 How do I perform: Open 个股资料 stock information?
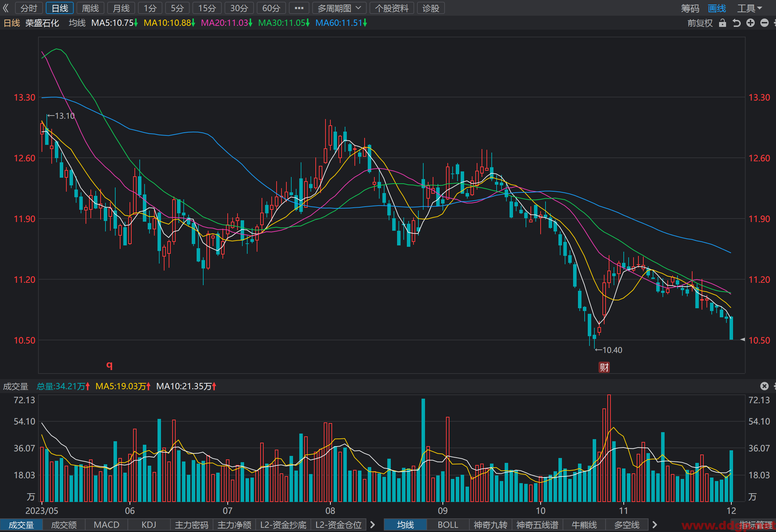pos(392,8)
